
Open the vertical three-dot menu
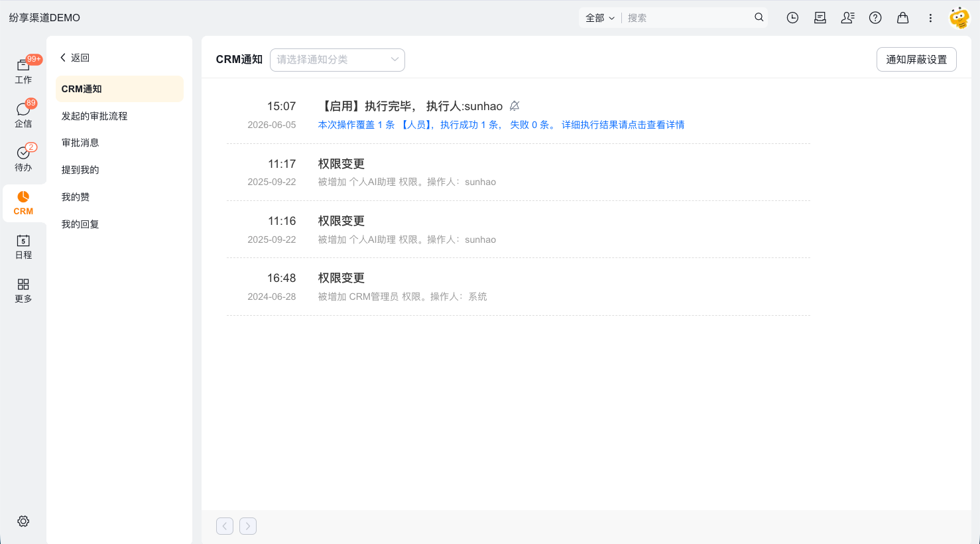click(930, 18)
